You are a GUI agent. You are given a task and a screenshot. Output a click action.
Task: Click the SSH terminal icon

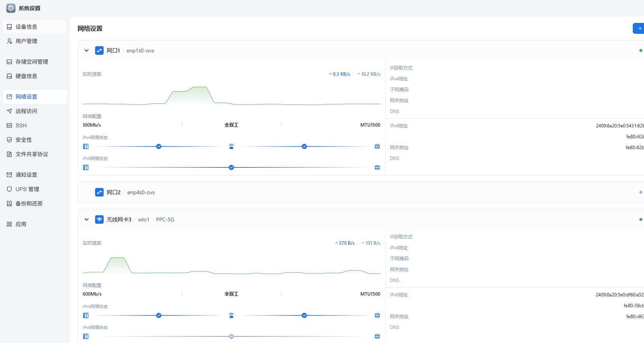point(9,125)
